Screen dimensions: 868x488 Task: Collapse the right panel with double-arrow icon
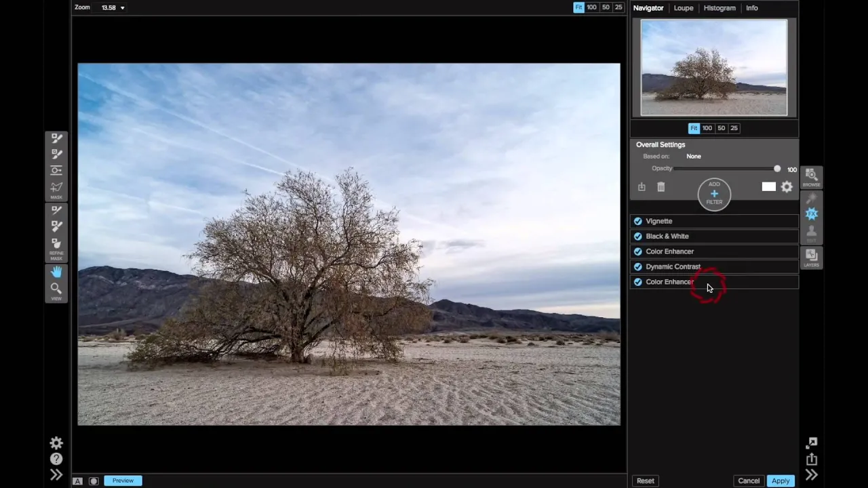coord(811,475)
